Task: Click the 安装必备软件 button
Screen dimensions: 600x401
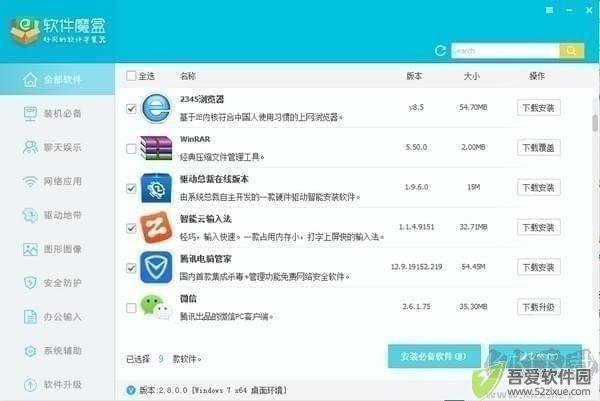Action: (434, 356)
